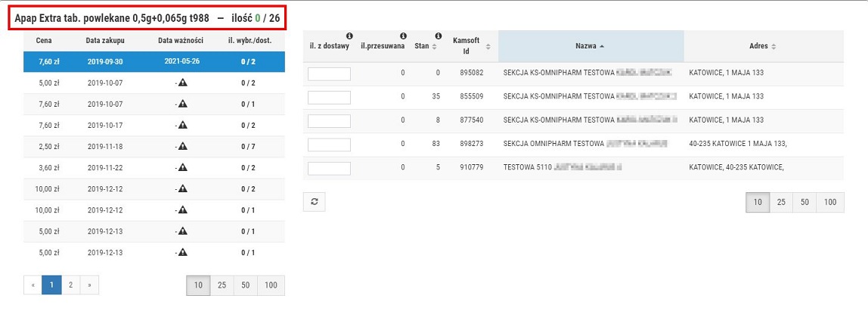The width and height of the screenshot is (868, 311).
Task: Click Stan value 5
Action: [438, 167]
